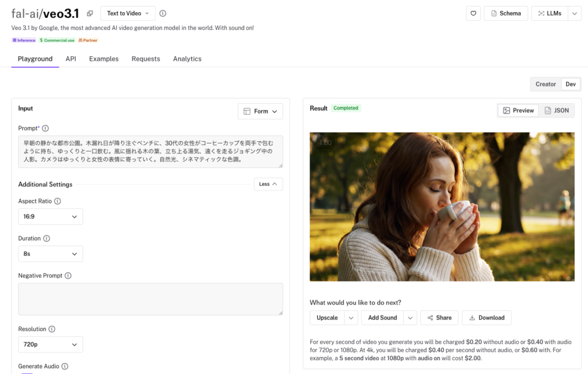Click the heart favorite icon

pos(473,13)
